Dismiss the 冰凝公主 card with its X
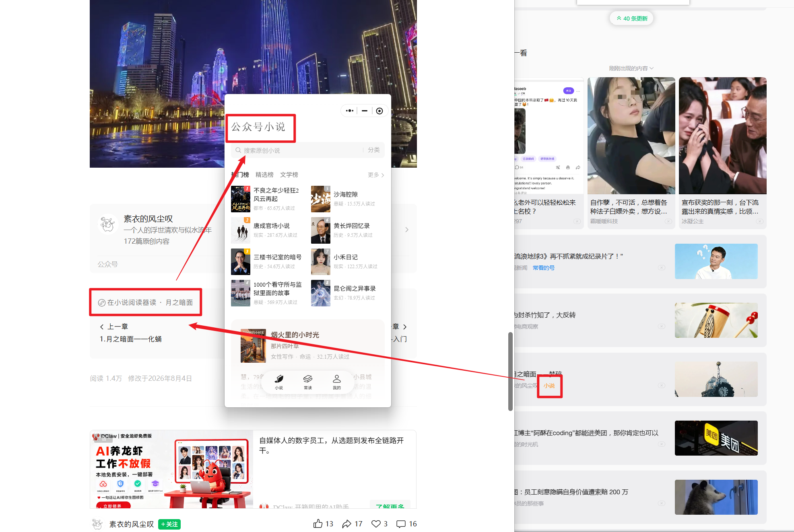This screenshot has height=532, width=794. [x=760, y=222]
